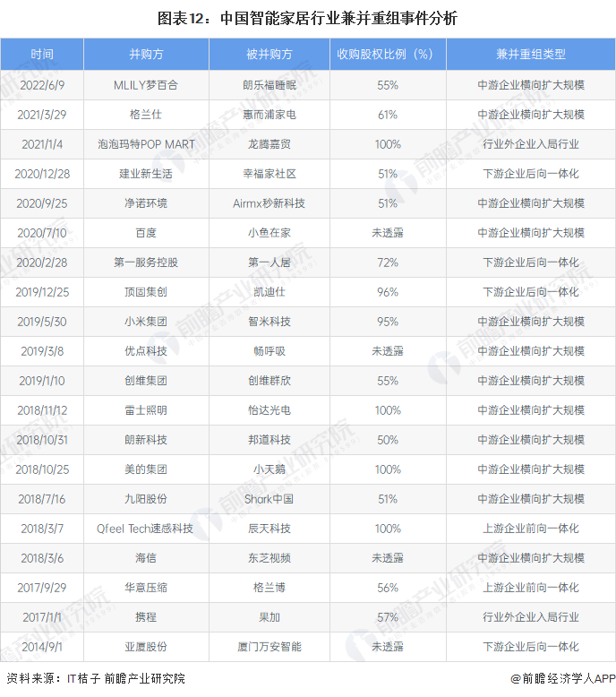Click the 格兰仕 acquirer cell
Viewport: 616px width, 697px height.
[x=146, y=115]
